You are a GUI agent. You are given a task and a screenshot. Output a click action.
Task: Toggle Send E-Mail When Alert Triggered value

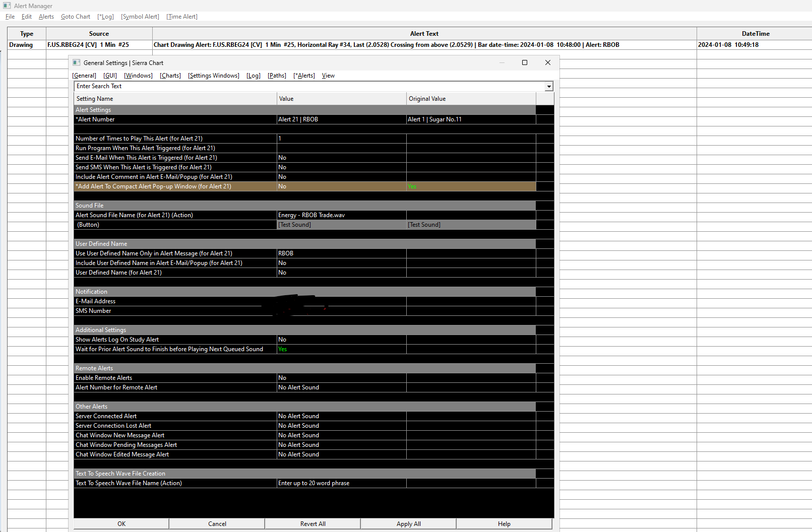pyautogui.click(x=341, y=158)
